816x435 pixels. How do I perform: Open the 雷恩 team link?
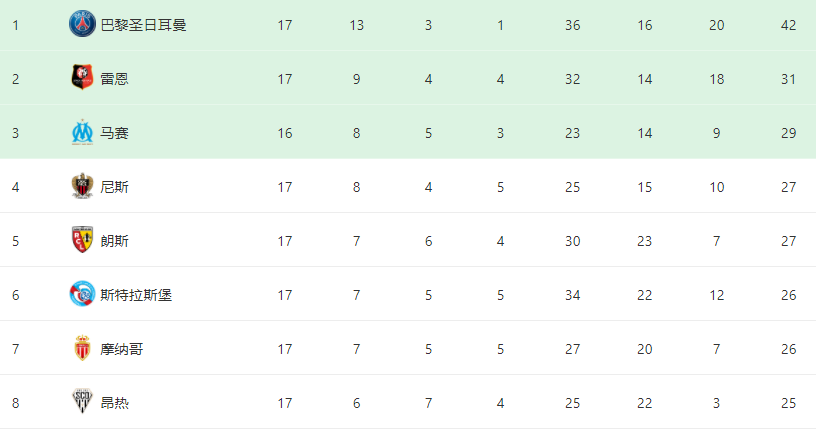(x=114, y=79)
